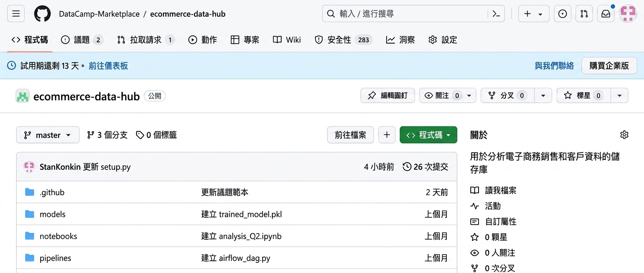Viewport: 644px width, 273px height.
Task: Open the 更新 setup.py commit message
Action: (x=107, y=167)
